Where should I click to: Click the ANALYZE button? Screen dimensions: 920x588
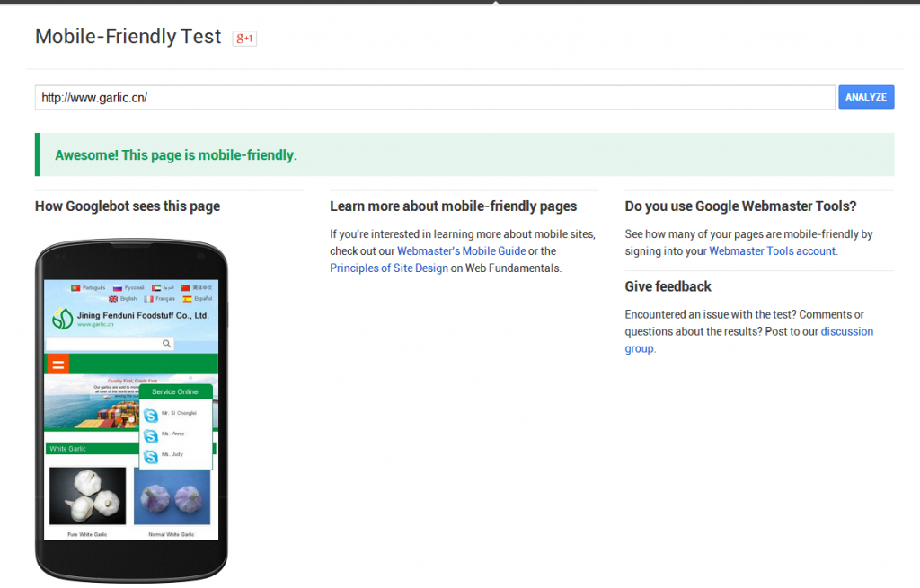click(x=866, y=97)
